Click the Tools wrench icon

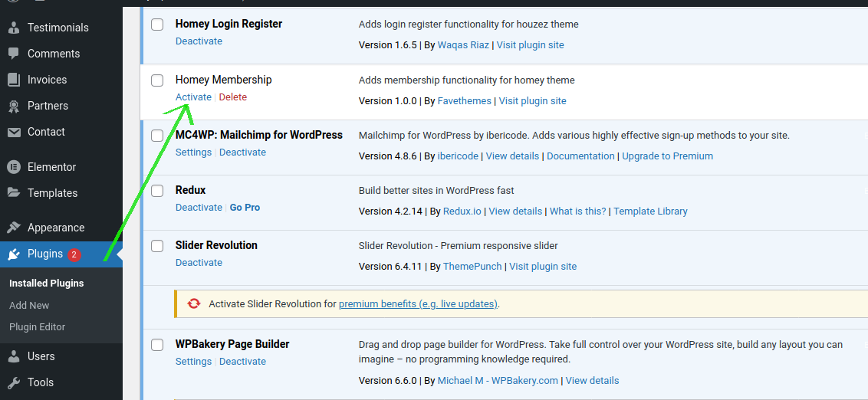[14, 382]
